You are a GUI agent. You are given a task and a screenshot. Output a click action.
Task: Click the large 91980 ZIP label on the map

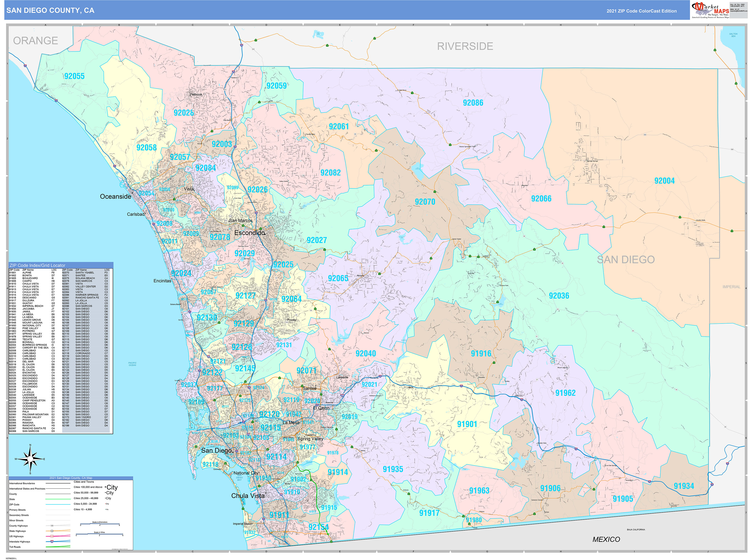[x=474, y=520]
